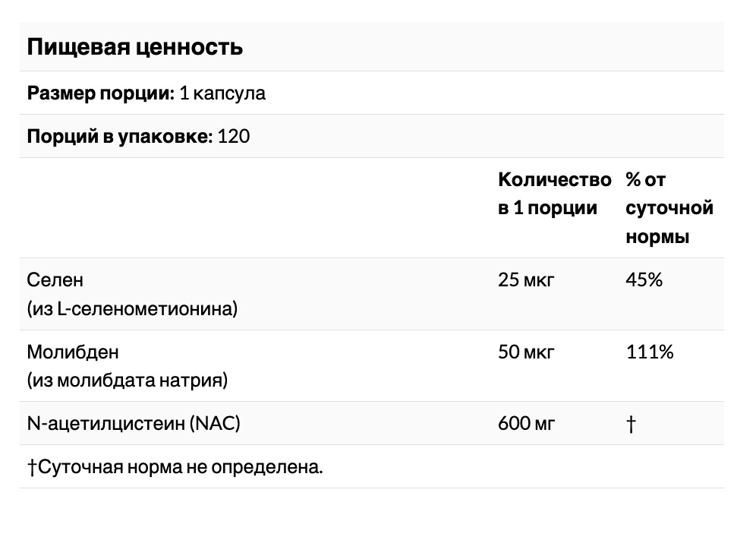Click the '600 мг' NAC amount
The width and height of the screenshot is (756, 559).
point(526,424)
